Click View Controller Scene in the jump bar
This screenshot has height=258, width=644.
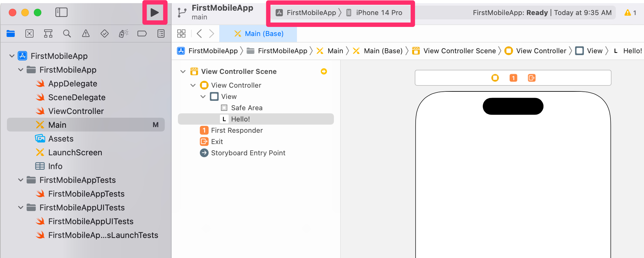(x=454, y=51)
